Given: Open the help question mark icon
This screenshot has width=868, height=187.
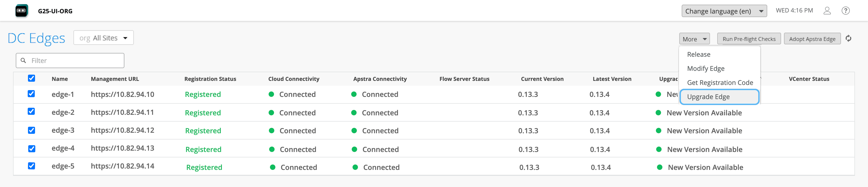Looking at the screenshot, I should point(845,11).
